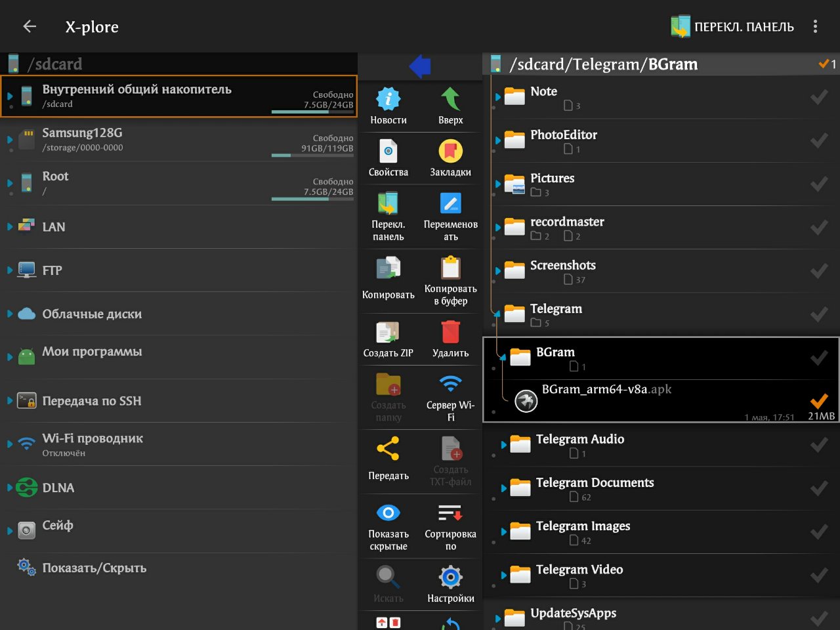This screenshot has height=630, width=840.
Task: Choose the Создать ZIP icon
Action: tap(388, 332)
